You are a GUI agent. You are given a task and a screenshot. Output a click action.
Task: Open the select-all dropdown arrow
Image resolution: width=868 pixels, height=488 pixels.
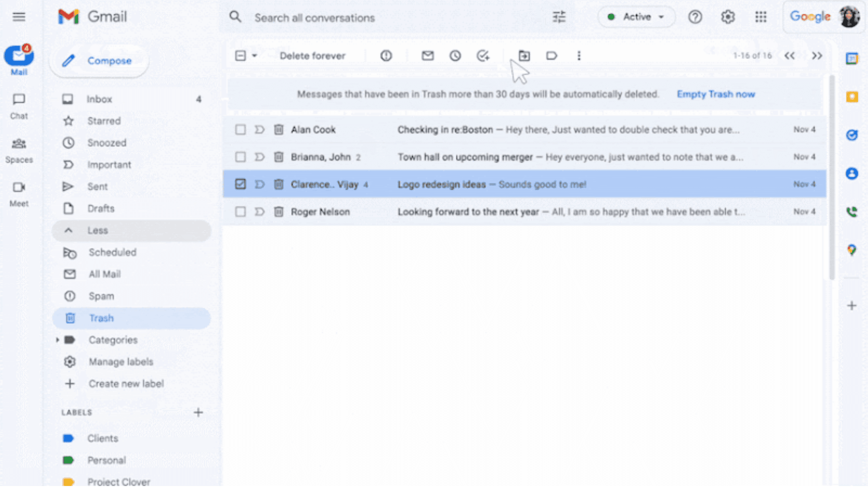point(254,56)
